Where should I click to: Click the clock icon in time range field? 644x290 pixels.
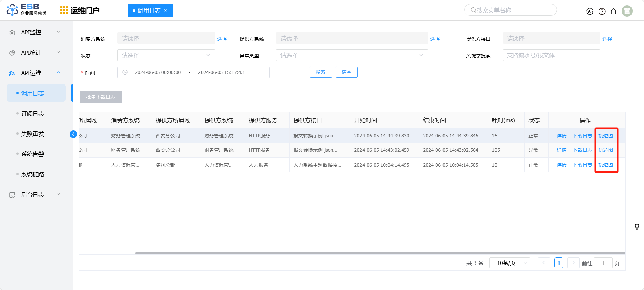[x=125, y=72]
